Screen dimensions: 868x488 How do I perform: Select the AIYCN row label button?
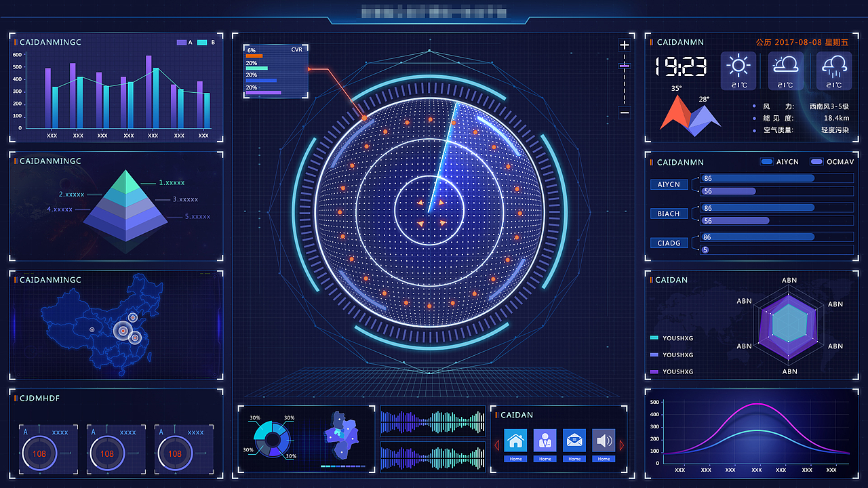click(x=669, y=184)
